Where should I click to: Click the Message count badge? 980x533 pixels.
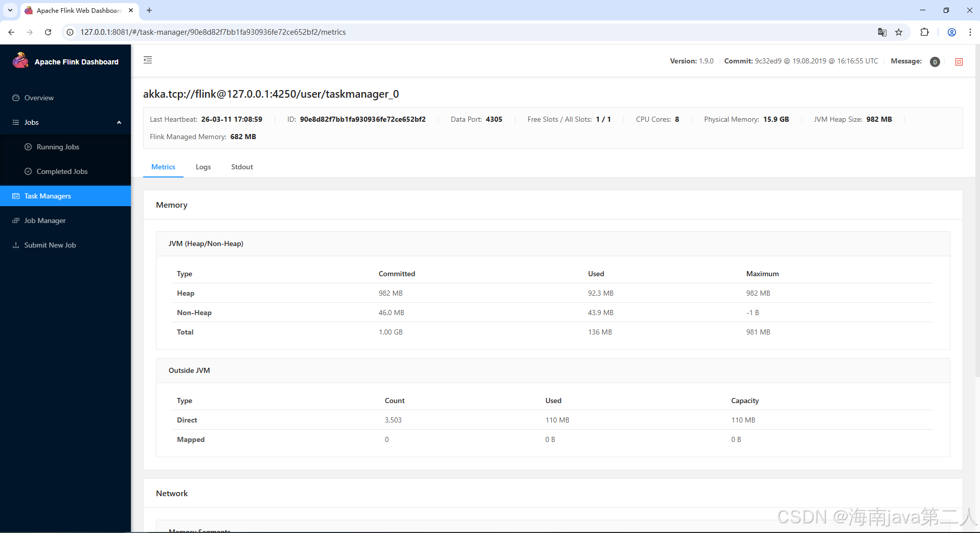(935, 62)
